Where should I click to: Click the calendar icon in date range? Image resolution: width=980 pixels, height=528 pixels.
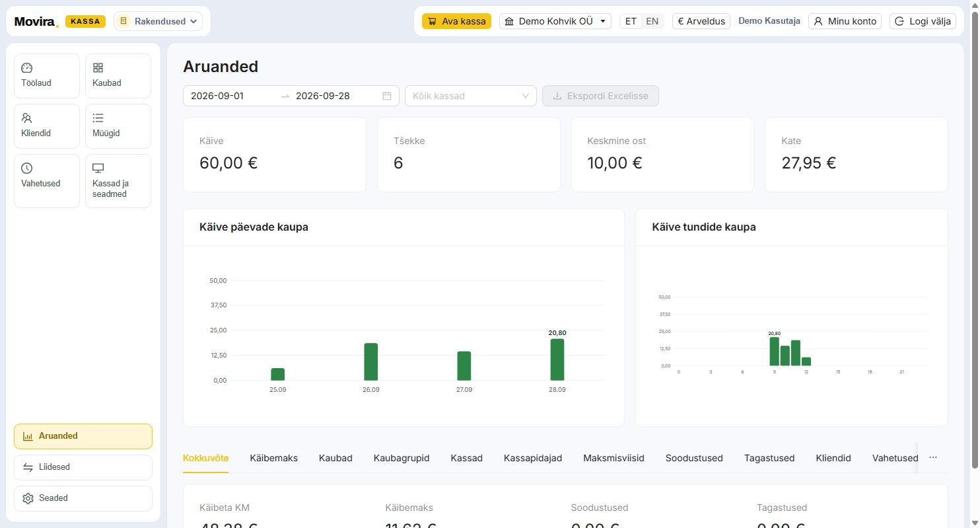point(387,96)
